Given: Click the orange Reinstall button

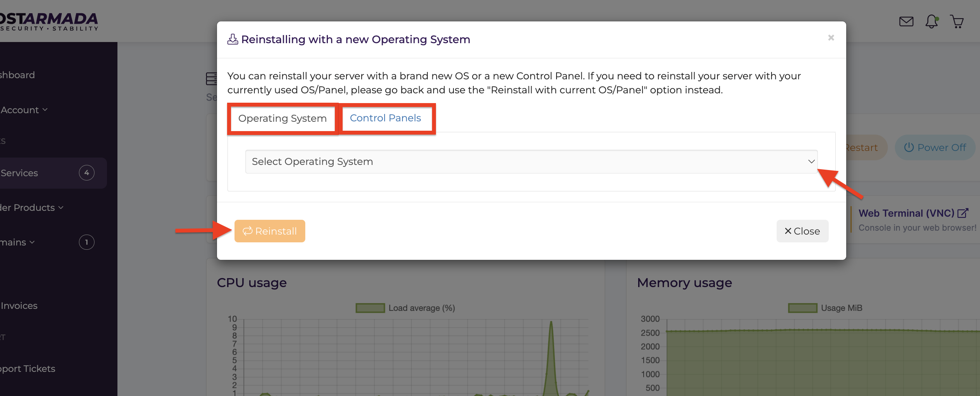Looking at the screenshot, I should pyautogui.click(x=270, y=231).
